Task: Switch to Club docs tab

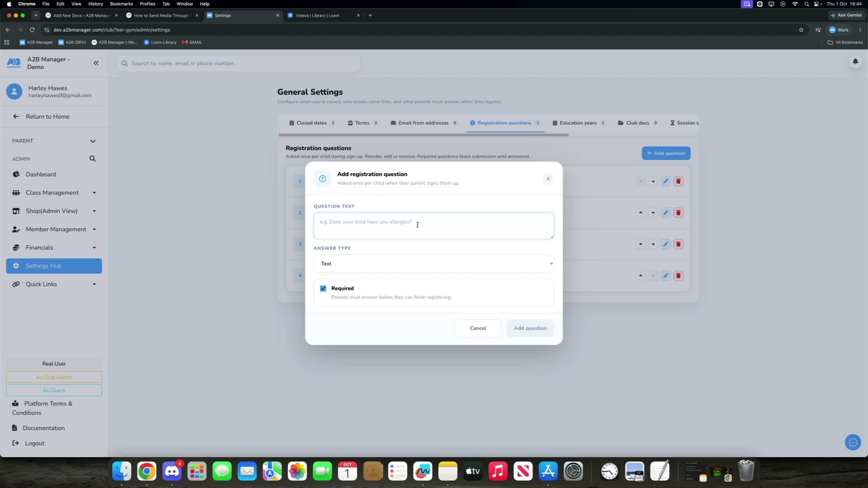Action: coord(637,123)
